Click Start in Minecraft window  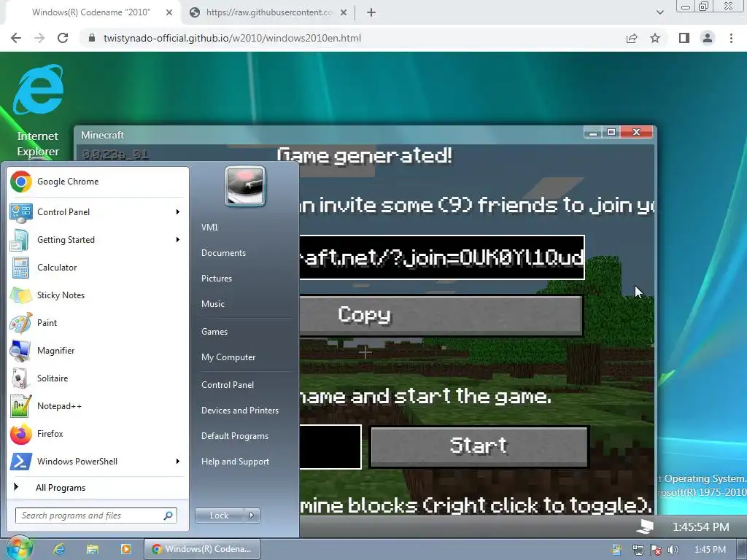click(x=479, y=446)
